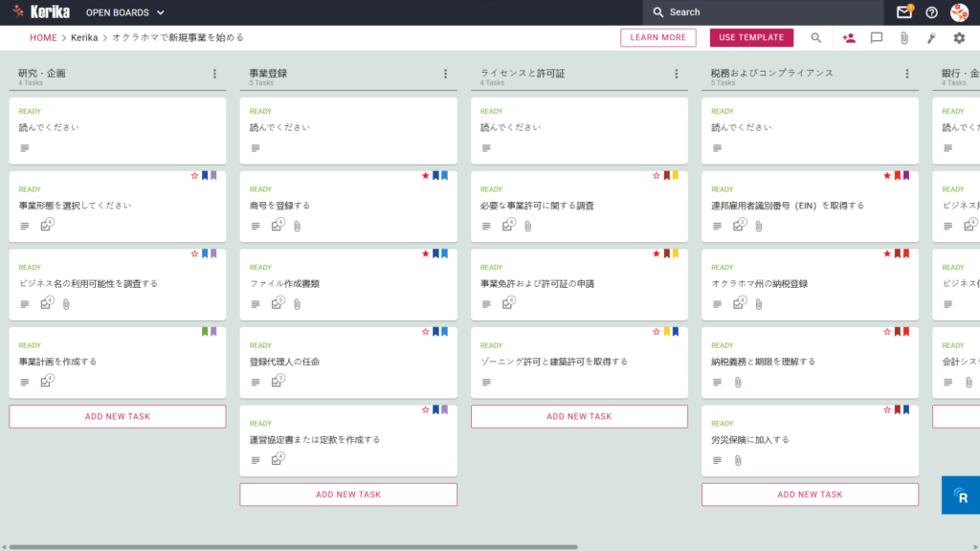Toggle star on 労災保険に加入する card
This screenshot has height=551, width=980.
point(887,409)
